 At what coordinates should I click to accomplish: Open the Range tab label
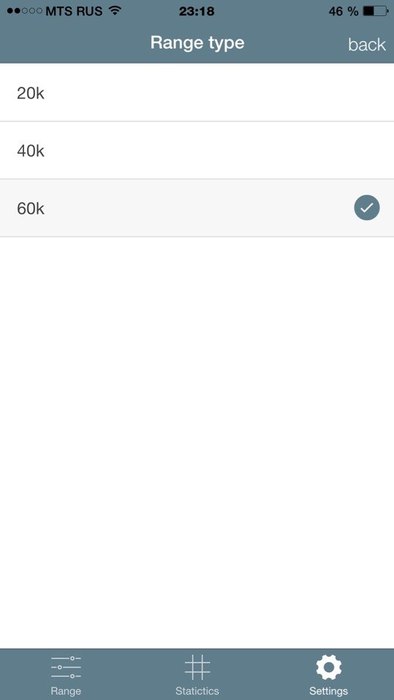(x=66, y=691)
